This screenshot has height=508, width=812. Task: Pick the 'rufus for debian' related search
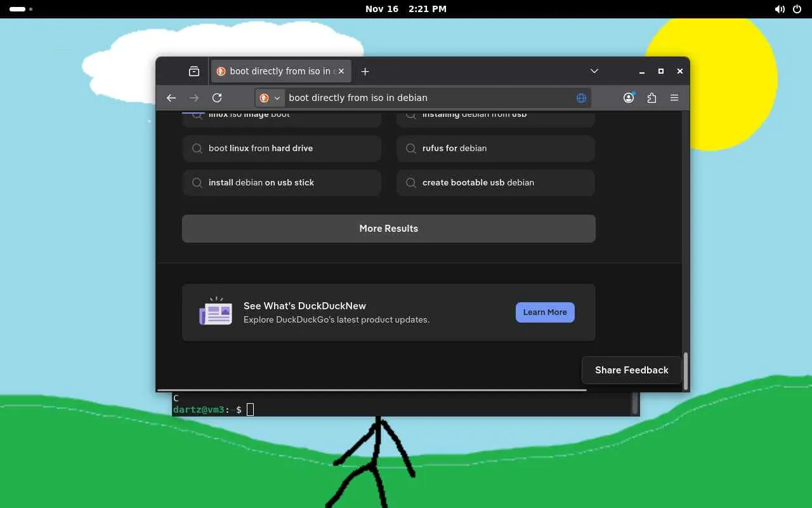495,148
